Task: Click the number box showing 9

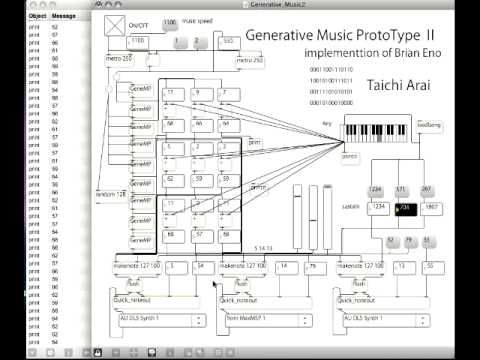Action: (202, 94)
